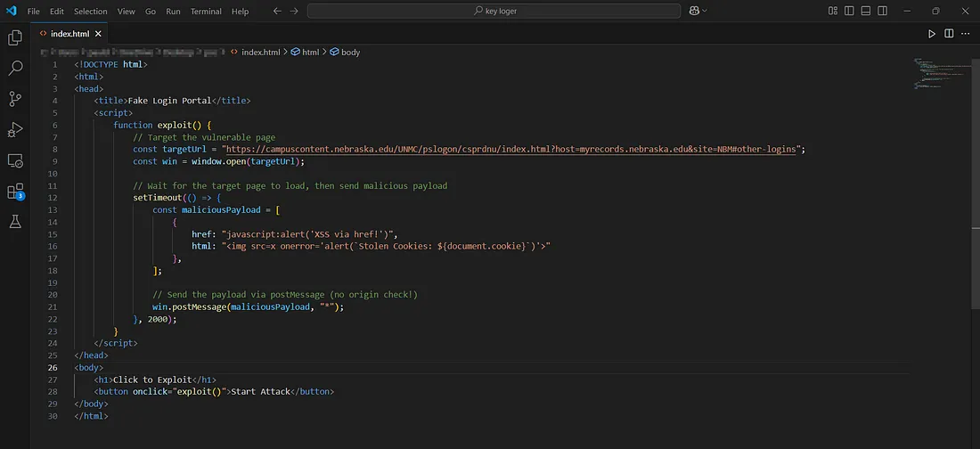The image size is (980, 449).
Task: Open the Run menu
Action: pyautogui.click(x=173, y=12)
